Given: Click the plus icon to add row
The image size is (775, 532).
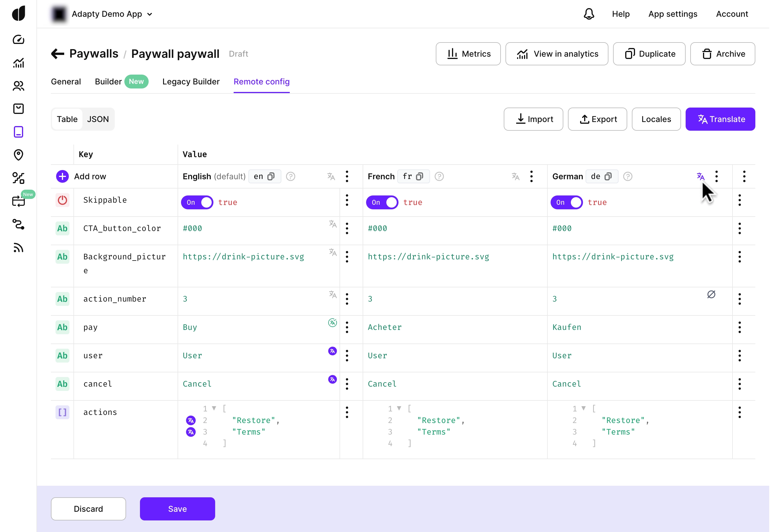Looking at the screenshot, I should tap(62, 176).
